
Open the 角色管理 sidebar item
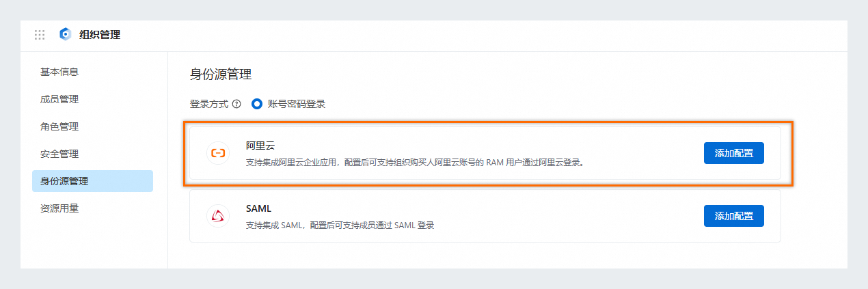[x=59, y=126]
